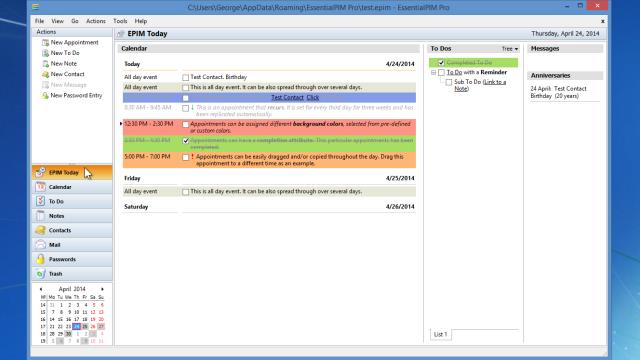The width and height of the screenshot is (640, 360).
Task: Open the Notes module icon
Action: tap(40, 216)
